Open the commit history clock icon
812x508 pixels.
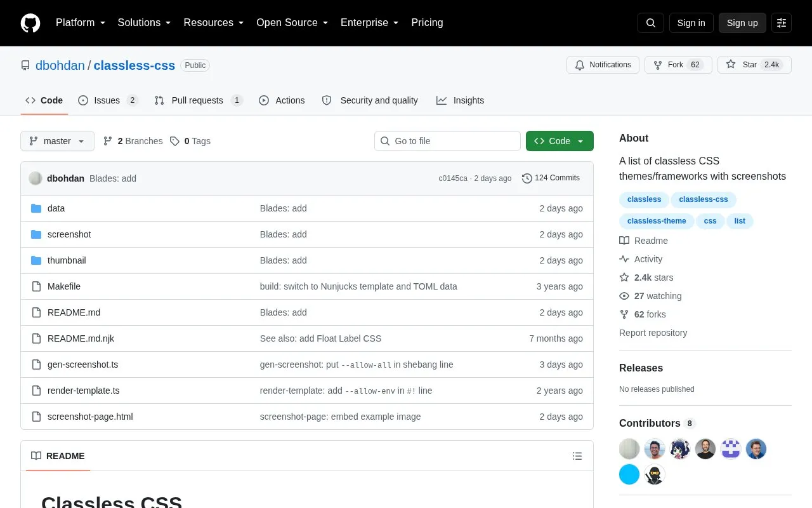point(527,178)
